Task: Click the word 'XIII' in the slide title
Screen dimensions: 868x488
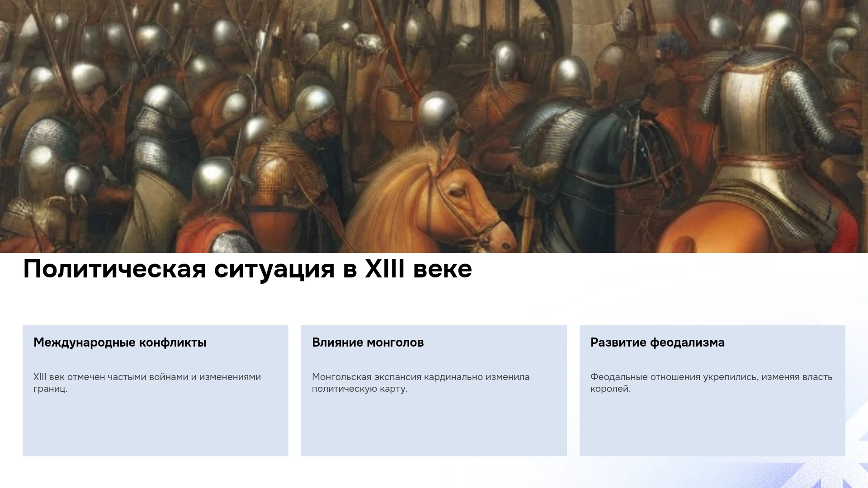Action: pyautogui.click(x=385, y=268)
